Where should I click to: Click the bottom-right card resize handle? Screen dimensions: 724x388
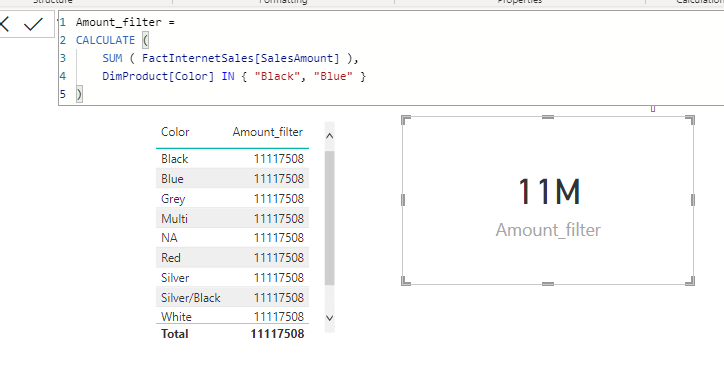[x=690, y=281]
